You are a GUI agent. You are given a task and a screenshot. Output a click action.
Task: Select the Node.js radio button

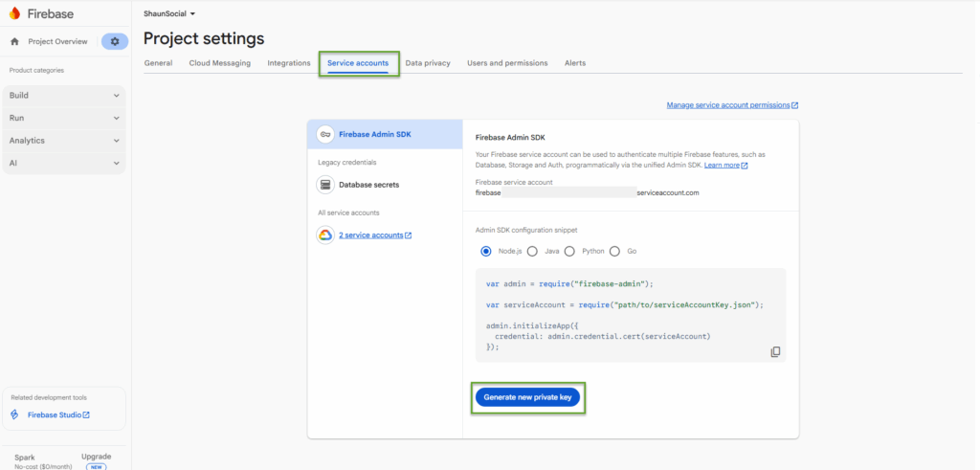pyautogui.click(x=486, y=251)
